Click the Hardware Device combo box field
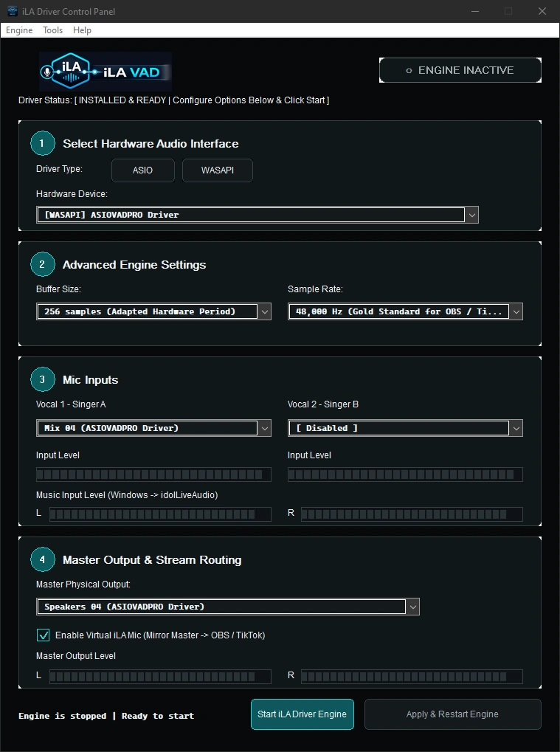Viewport: 560px width, 752px height. tap(257, 215)
